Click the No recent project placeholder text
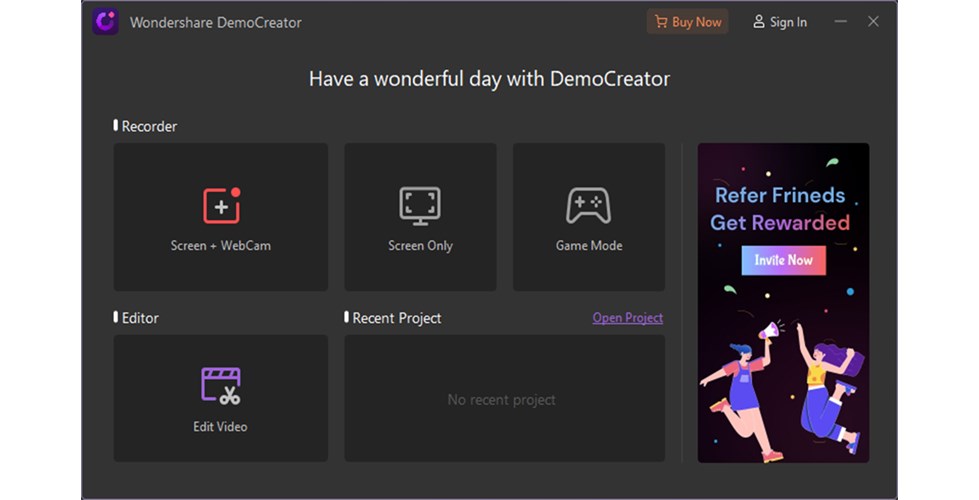This screenshot has width=979, height=500. pyautogui.click(x=501, y=400)
